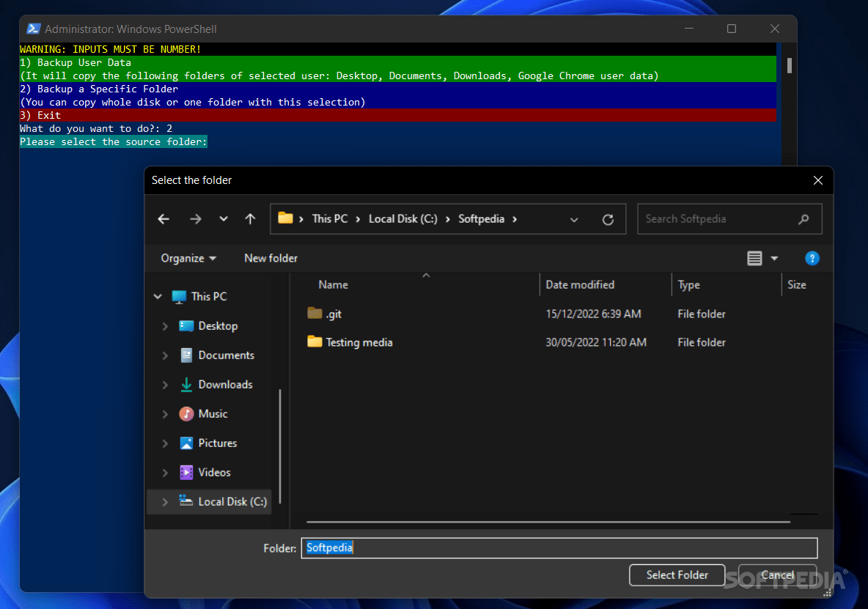The height and width of the screenshot is (609, 868).
Task: Maximize the PowerShell window
Action: click(x=731, y=29)
